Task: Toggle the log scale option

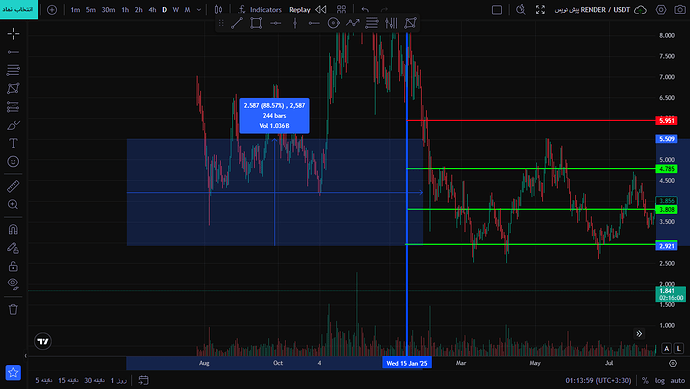Action: click(660, 381)
